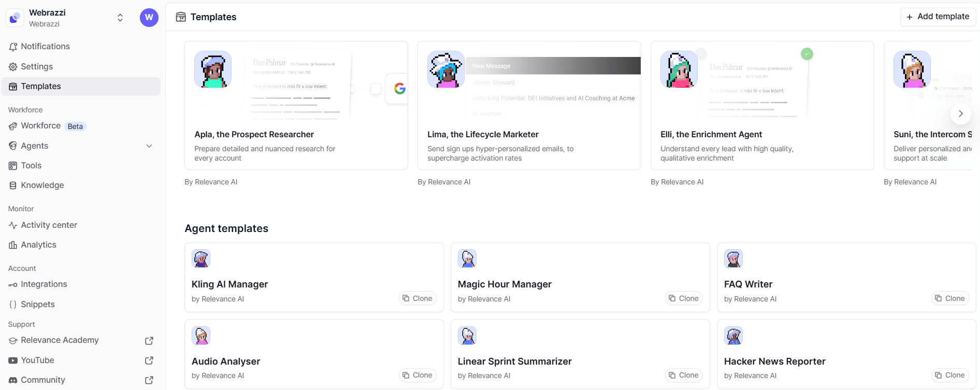Image resolution: width=980 pixels, height=390 pixels.
Task: Click the Tools sidebar icon
Action: coord(13,166)
